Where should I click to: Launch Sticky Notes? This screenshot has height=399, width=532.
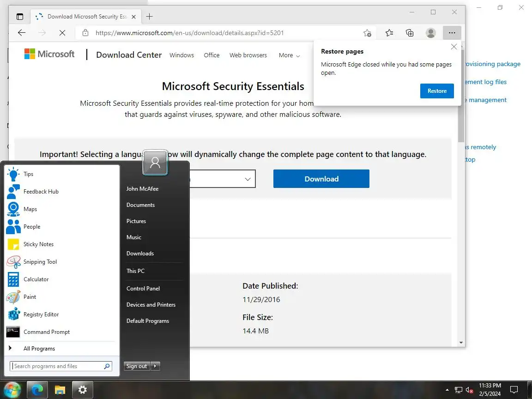tap(62, 244)
